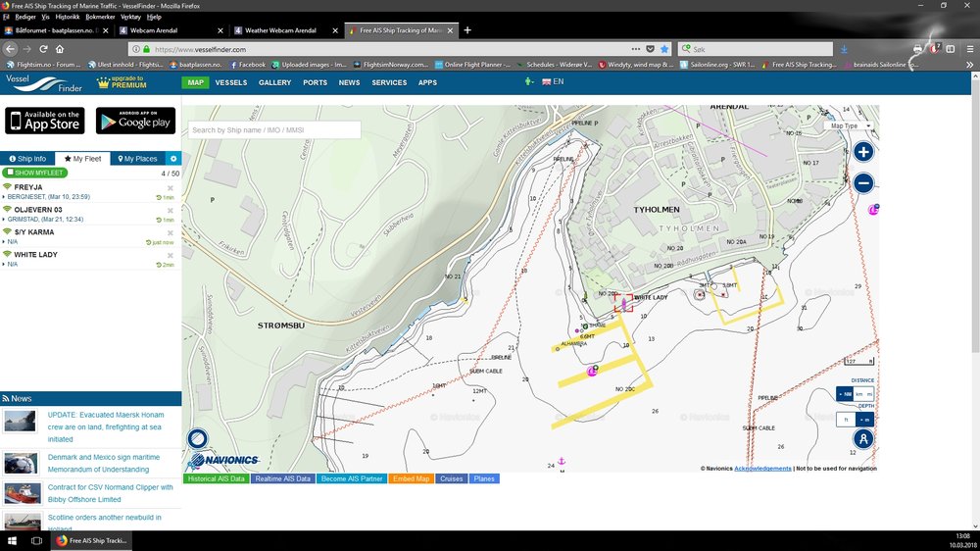Image resolution: width=980 pixels, height=551 pixels.
Task: Go to Firefox home page icon
Action: coord(60,49)
